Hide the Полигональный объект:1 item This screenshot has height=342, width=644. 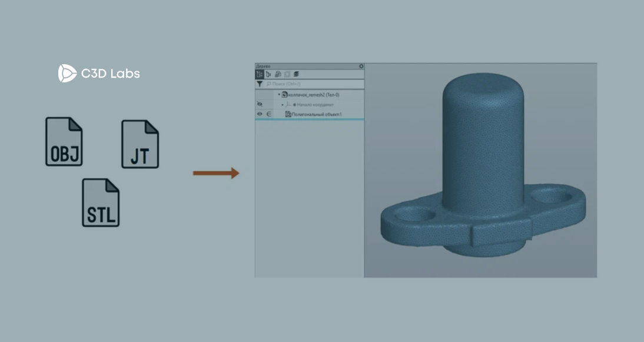pyautogui.click(x=260, y=114)
